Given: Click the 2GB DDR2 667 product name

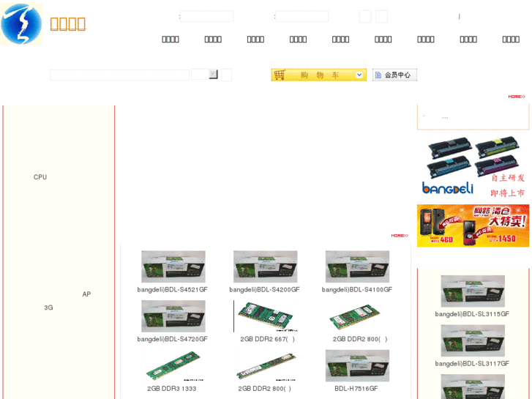Looking at the screenshot, I should [267, 339].
